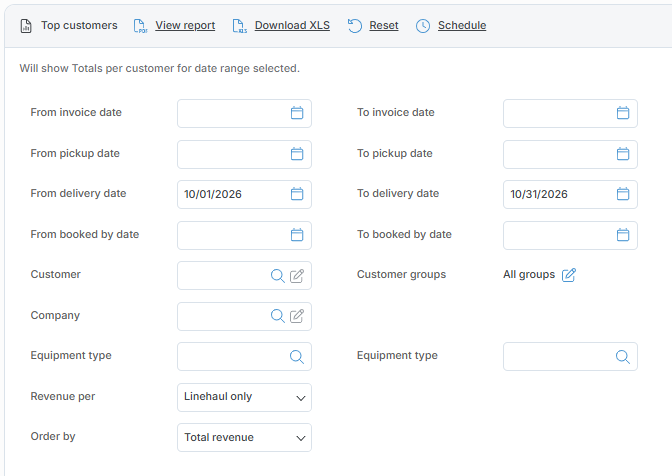Open the View report link
This screenshot has height=476, width=672.
[185, 25]
